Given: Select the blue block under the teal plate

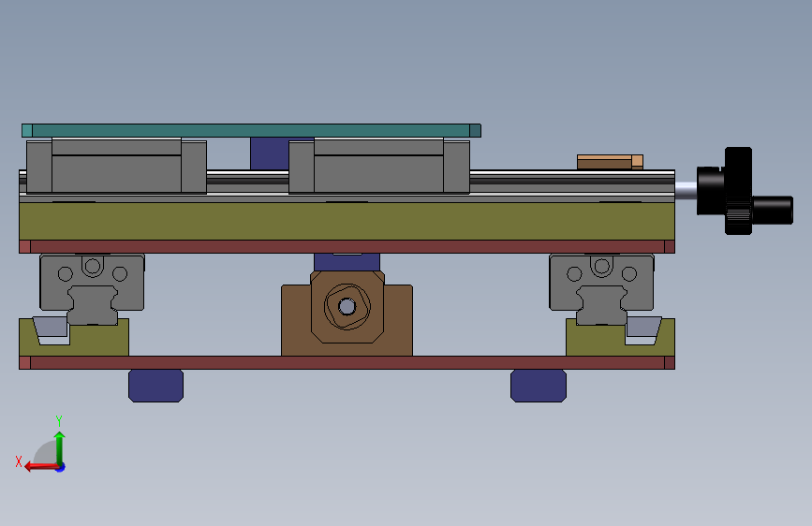Looking at the screenshot, I should point(270,153).
